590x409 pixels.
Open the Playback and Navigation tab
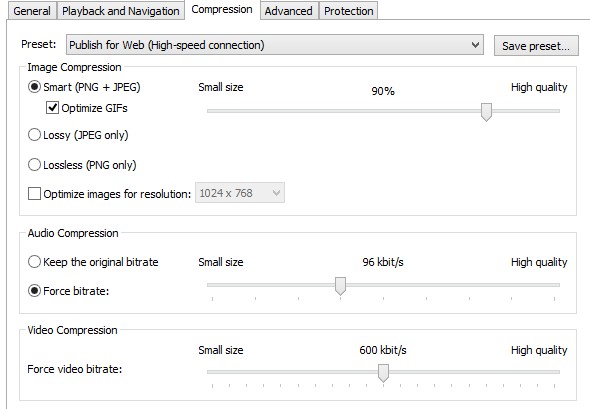point(120,11)
